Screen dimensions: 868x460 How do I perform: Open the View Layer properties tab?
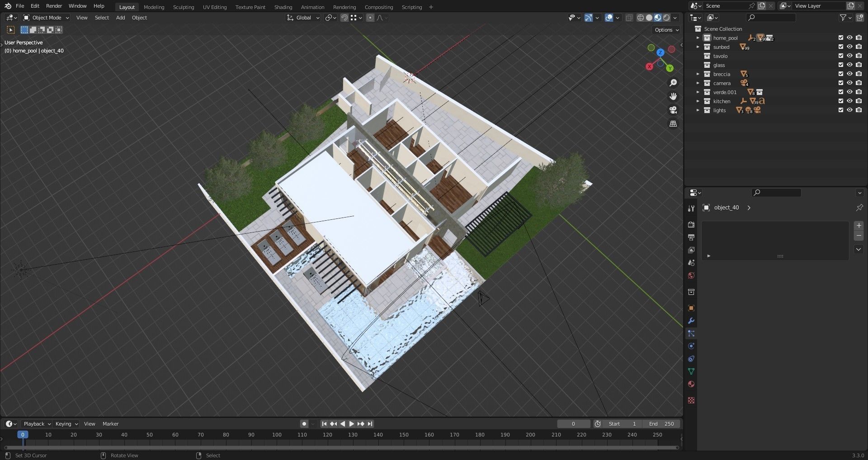(x=691, y=250)
